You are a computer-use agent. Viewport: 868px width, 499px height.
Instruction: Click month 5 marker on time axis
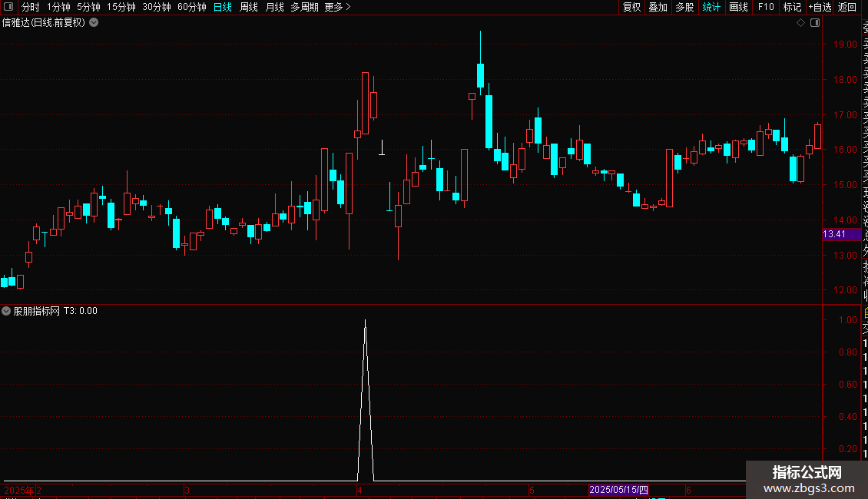pos(532,490)
